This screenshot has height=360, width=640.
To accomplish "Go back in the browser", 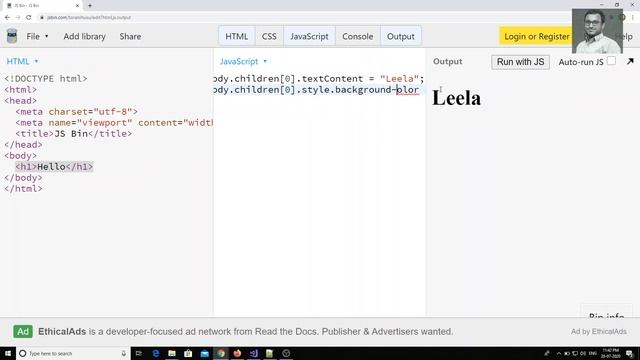I will 7,17.
